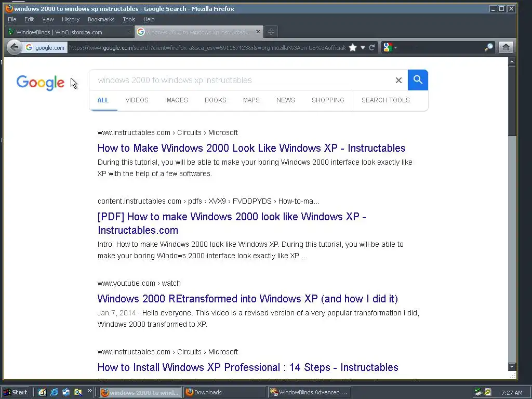The height and width of the screenshot is (399, 532).
Task: Click the content.instructables.com breadcrumb path
Action: tap(208, 201)
